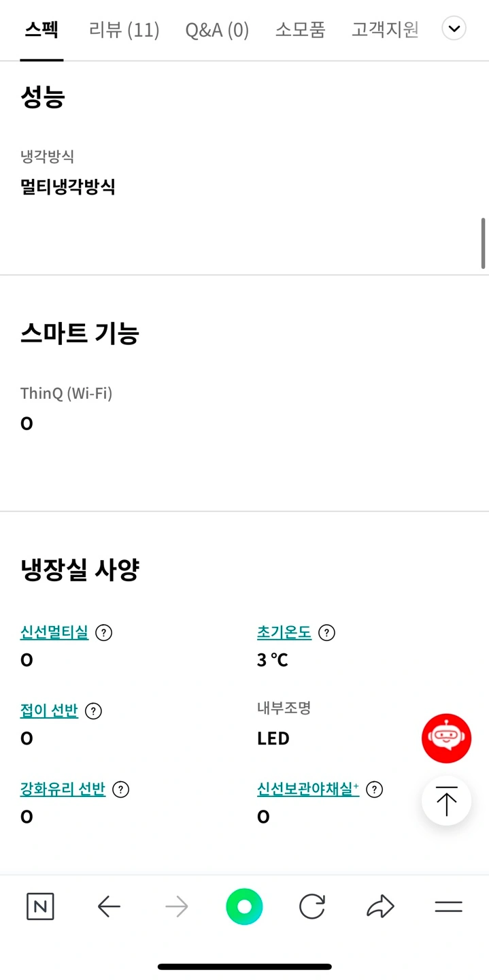Go back with the left arrow
Viewport: 489px width, 980px height.
pos(109,906)
